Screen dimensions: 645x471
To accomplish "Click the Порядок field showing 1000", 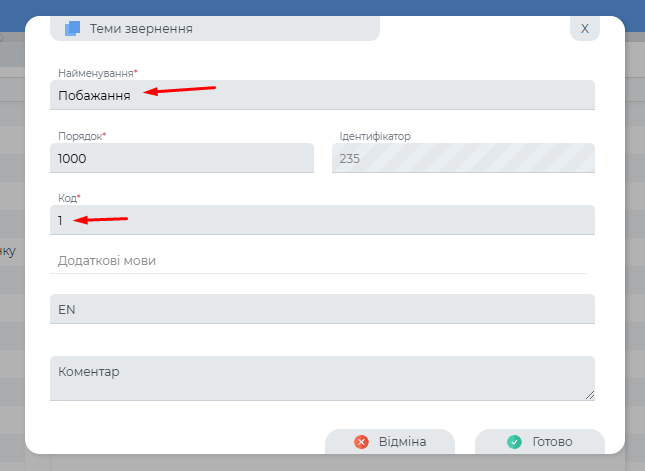I will 181,158.
